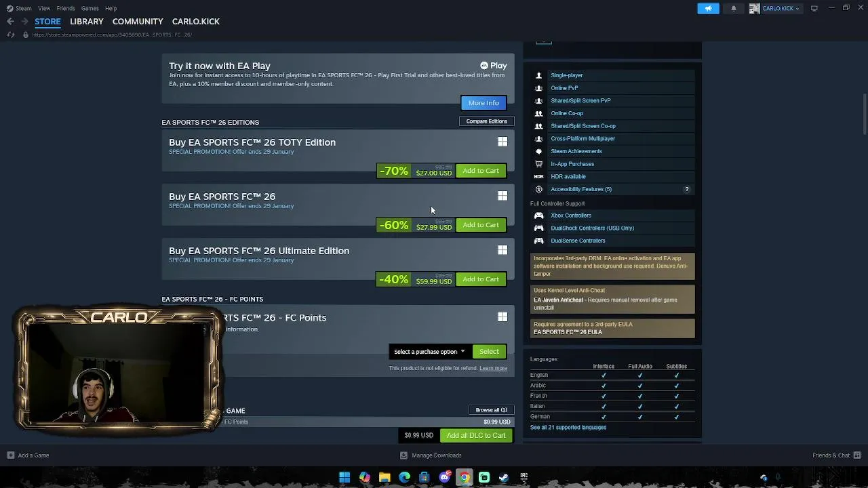The width and height of the screenshot is (868, 488).
Task: Click the In-App Purchases cart icon
Action: click(539, 164)
